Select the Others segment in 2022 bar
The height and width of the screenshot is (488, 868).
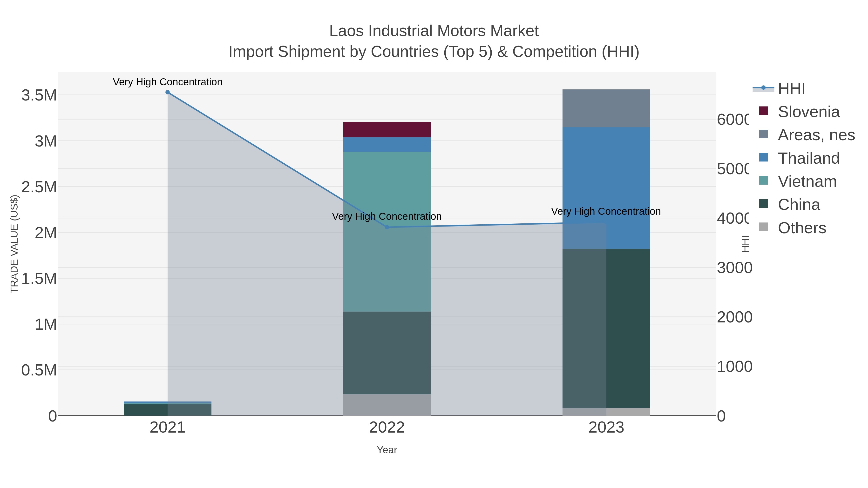click(x=387, y=405)
